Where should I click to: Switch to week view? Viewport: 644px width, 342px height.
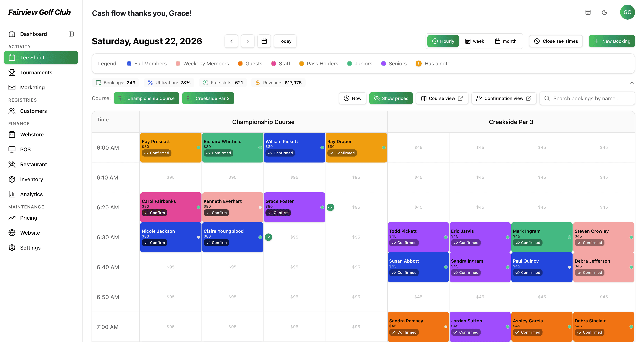tap(474, 41)
